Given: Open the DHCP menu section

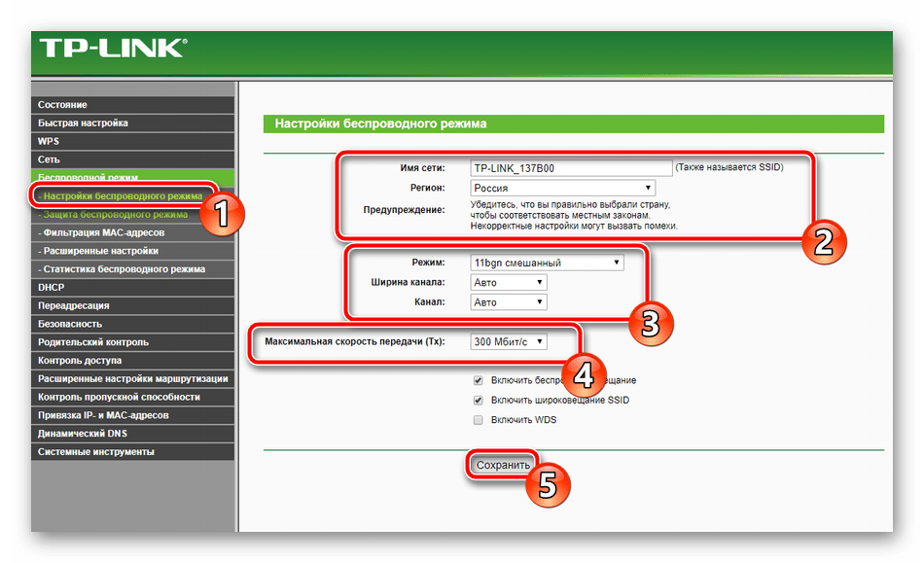Looking at the screenshot, I should point(132,288).
